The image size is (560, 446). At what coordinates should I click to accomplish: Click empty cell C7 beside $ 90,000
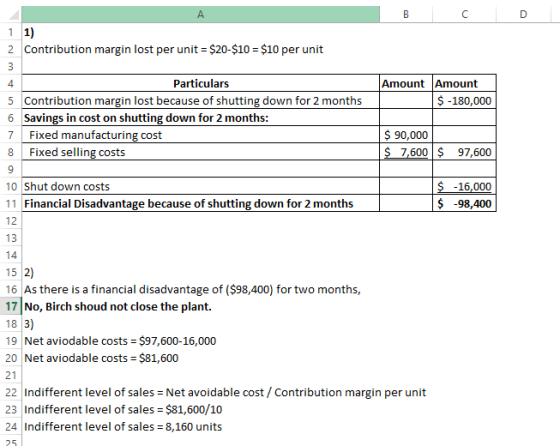click(464, 135)
